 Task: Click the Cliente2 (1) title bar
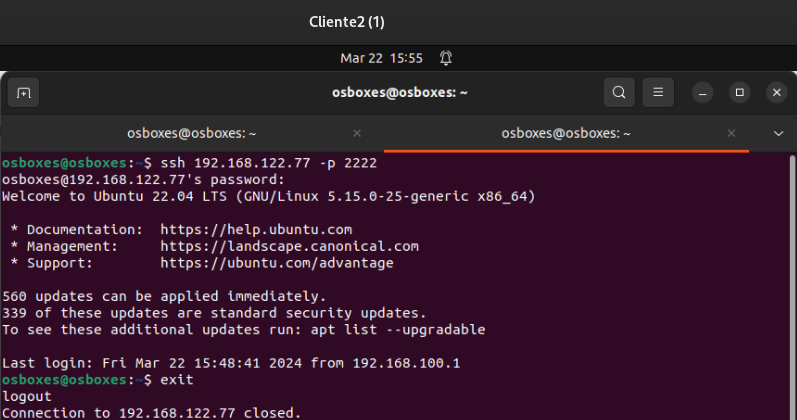click(347, 22)
